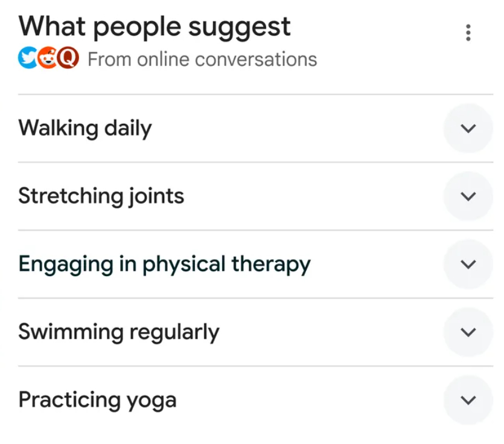
Task: Open the three-dot more options menu
Action: coord(468,33)
